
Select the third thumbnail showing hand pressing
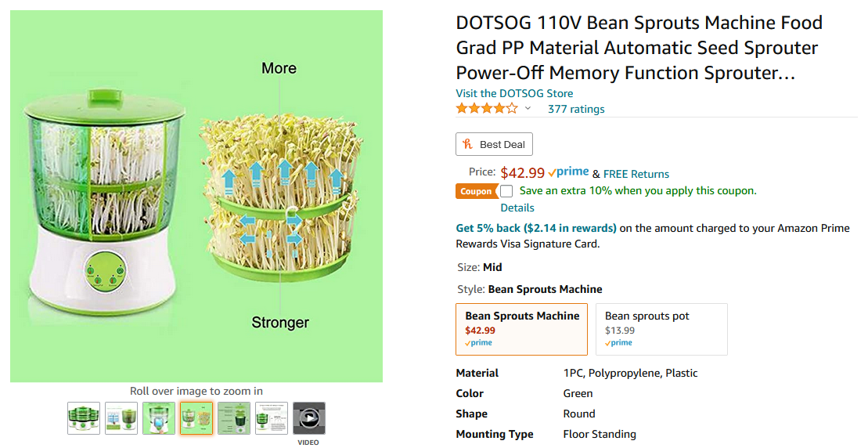click(159, 418)
